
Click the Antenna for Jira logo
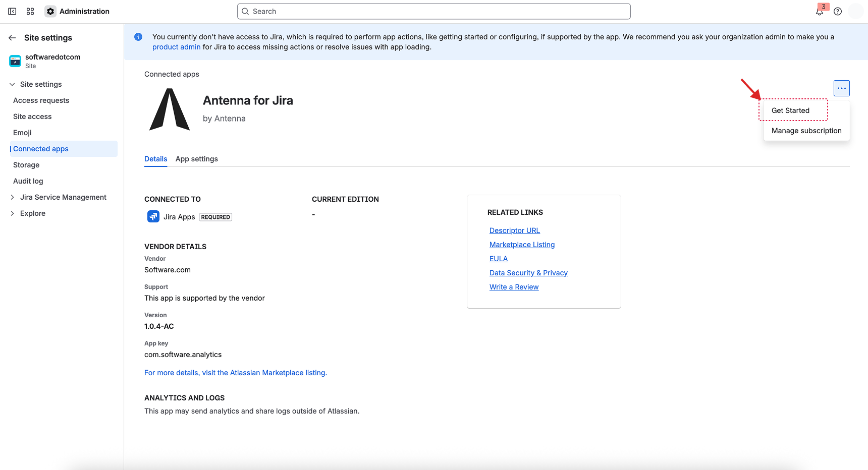click(170, 109)
